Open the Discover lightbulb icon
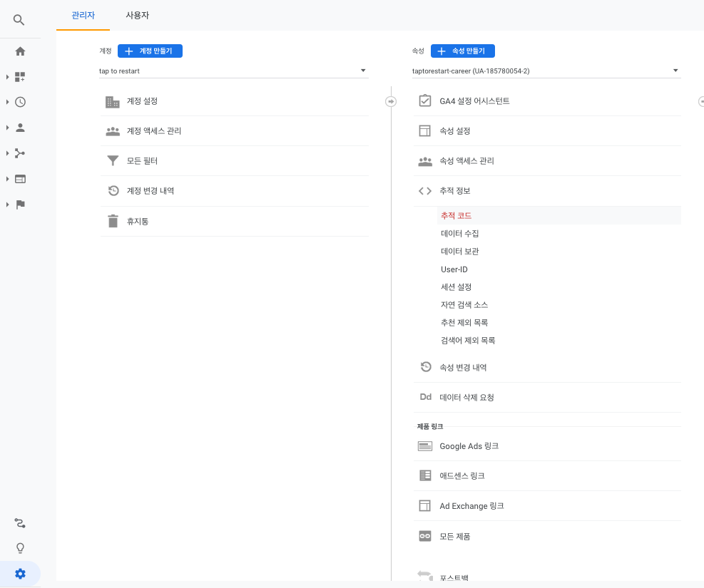Image resolution: width=704 pixels, height=588 pixels. coord(20,548)
